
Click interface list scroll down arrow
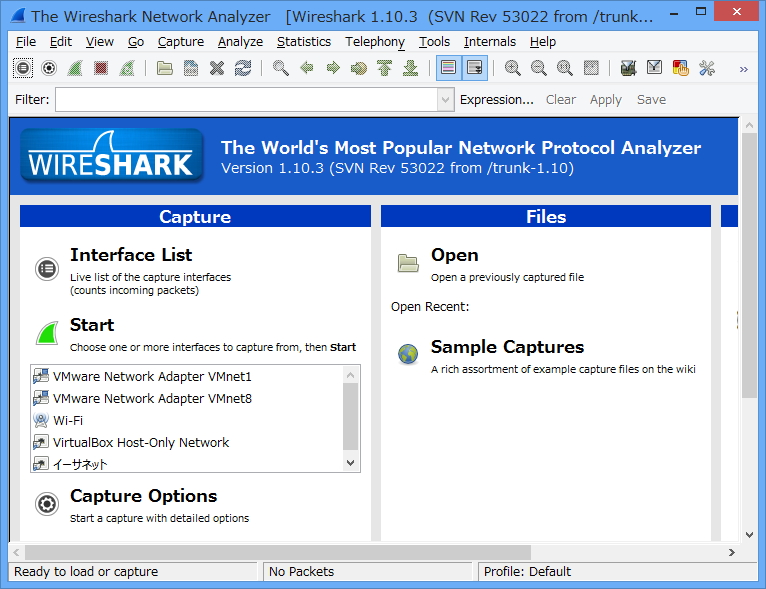tap(350, 463)
